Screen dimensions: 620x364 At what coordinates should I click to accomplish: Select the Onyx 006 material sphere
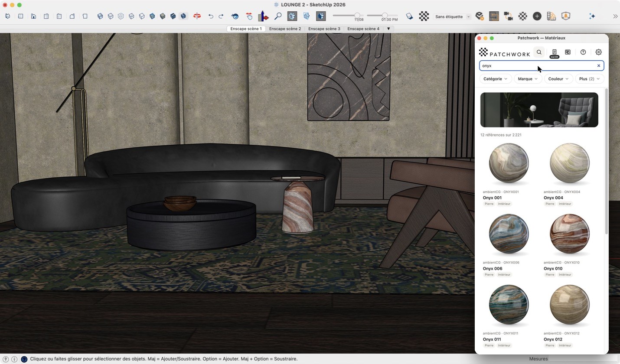click(509, 234)
